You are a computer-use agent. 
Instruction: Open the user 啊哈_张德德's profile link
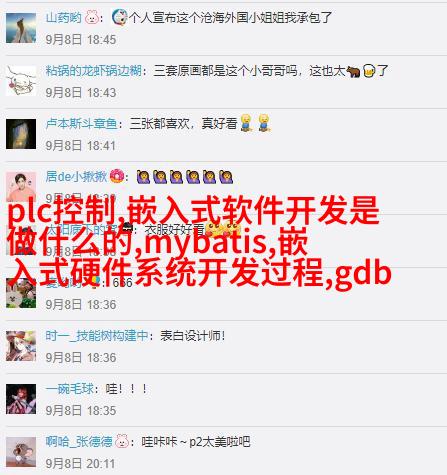pos(79,442)
